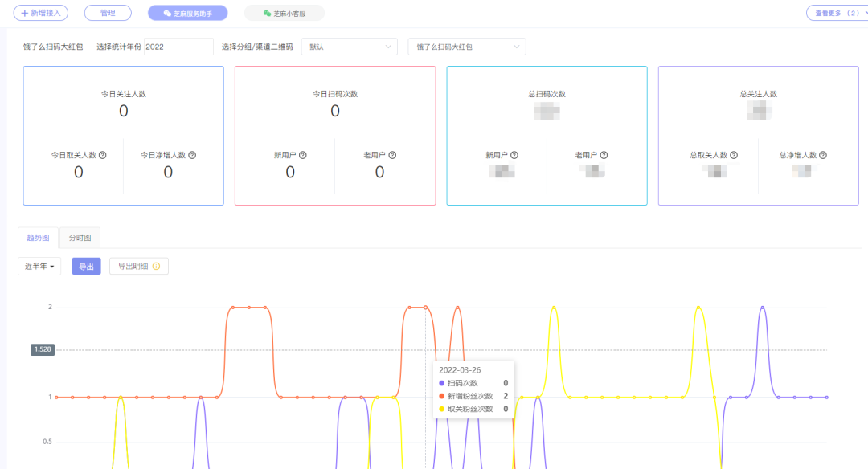868x469 pixels.
Task: Open the 默认 group dropdown
Action: pos(350,47)
